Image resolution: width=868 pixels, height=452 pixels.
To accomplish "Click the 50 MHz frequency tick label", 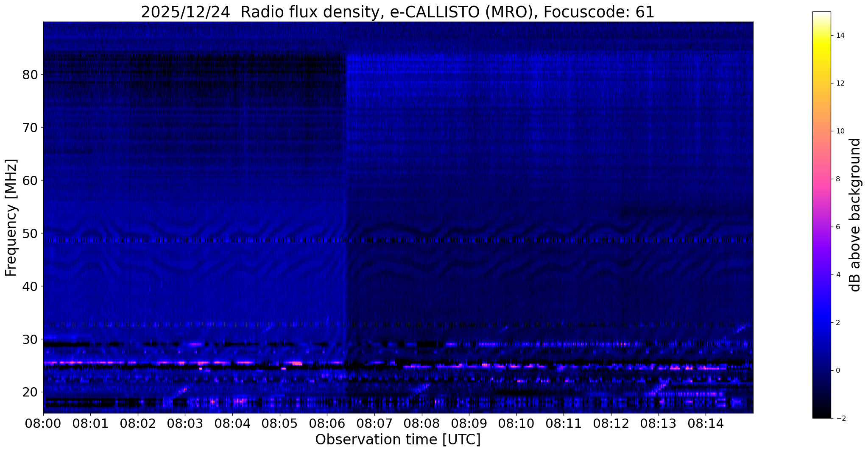I will (30, 233).
